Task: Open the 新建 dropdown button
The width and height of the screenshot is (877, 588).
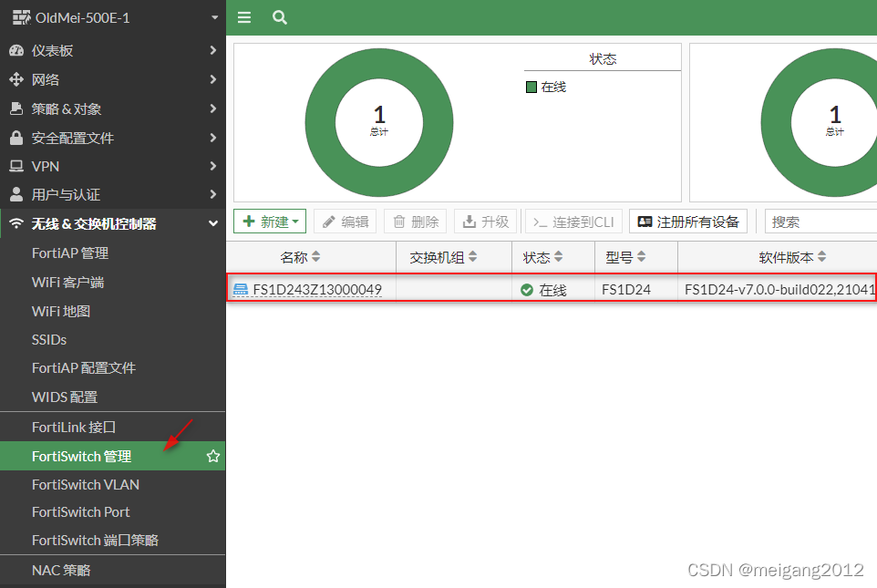Action: click(270, 222)
